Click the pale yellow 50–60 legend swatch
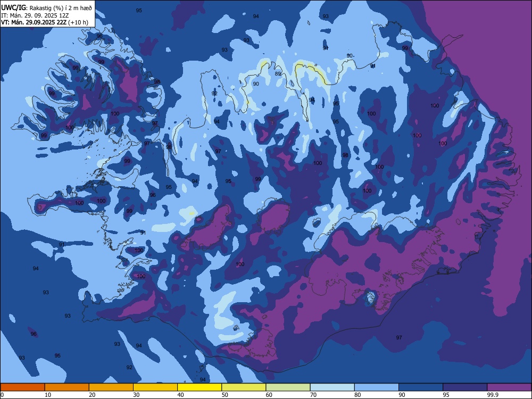The image size is (532, 399). coord(244,387)
